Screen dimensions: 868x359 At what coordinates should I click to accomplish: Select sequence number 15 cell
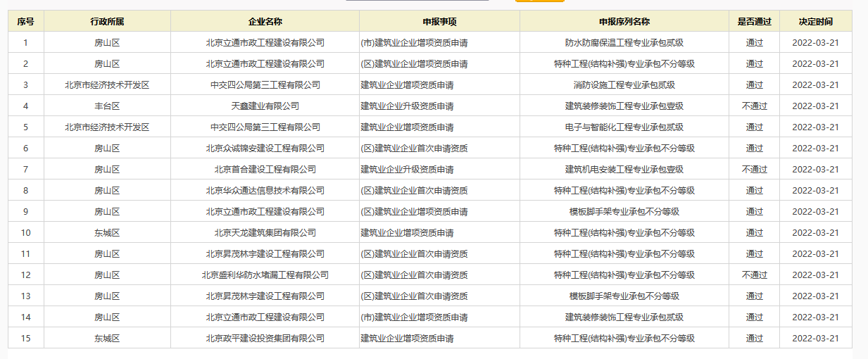pos(26,339)
